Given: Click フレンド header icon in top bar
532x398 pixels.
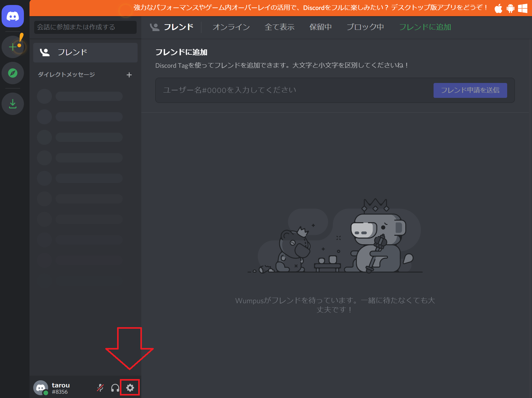Looking at the screenshot, I should (x=155, y=27).
